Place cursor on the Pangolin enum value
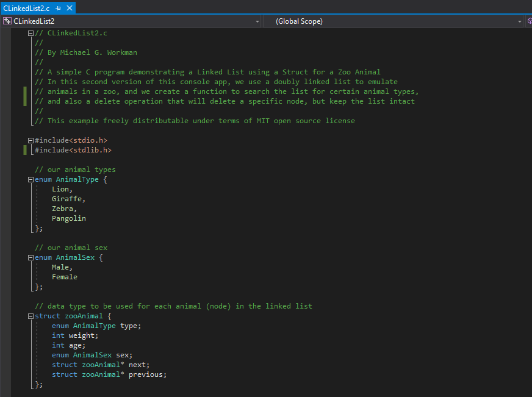The image size is (532, 397). [x=68, y=218]
